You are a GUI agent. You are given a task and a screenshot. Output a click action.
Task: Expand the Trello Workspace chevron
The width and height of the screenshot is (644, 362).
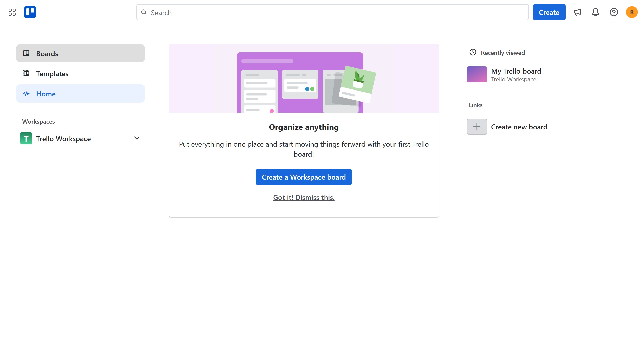click(137, 138)
